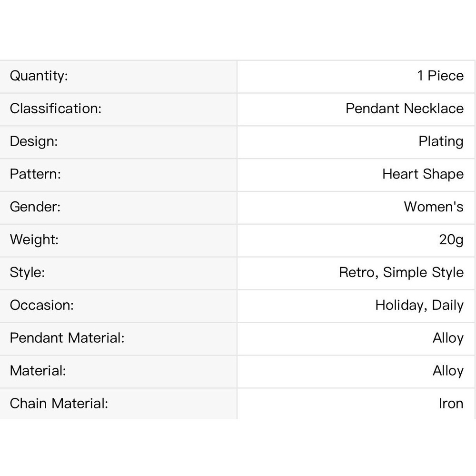This screenshot has height=476, width=476.
Task: Select the Plating value
Action: tap(441, 142)
